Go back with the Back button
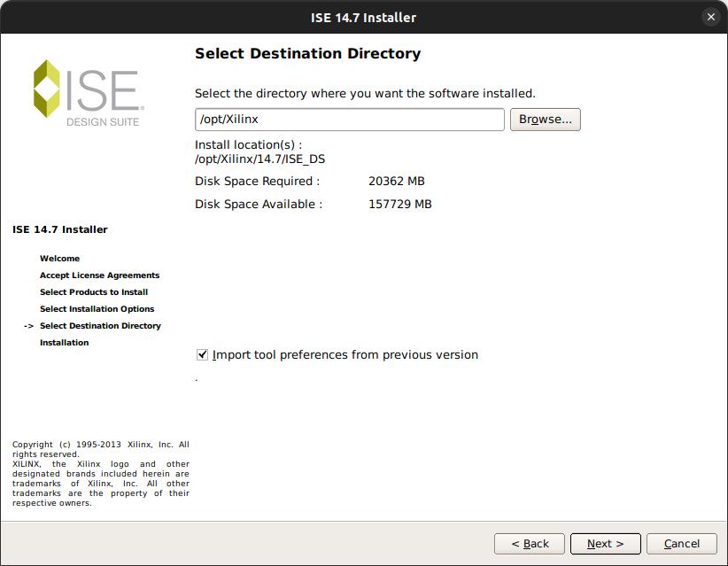Image resolution: width=728 pixels, height=566 pixels. click(530, 543)
